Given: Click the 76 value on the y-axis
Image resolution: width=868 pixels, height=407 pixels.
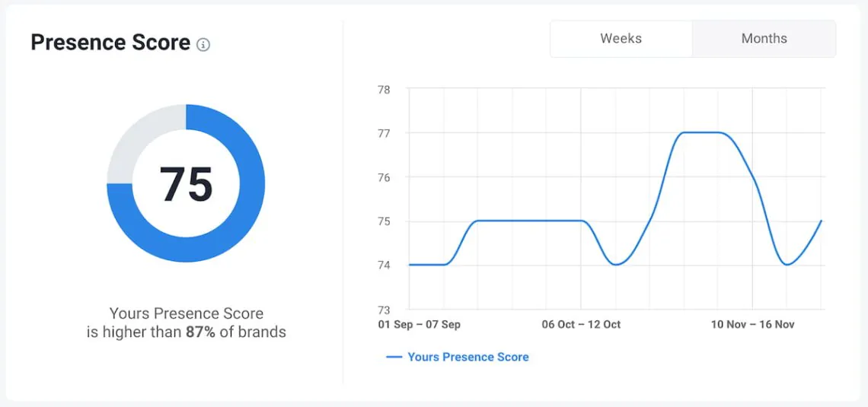Looking at the screenshot, I should coord(384,177).
